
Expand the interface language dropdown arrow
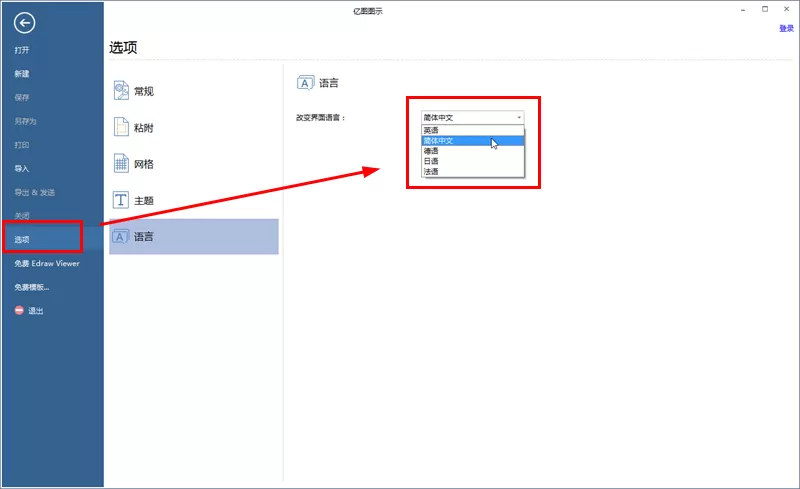pyautogui.click(x=519, y=117)
